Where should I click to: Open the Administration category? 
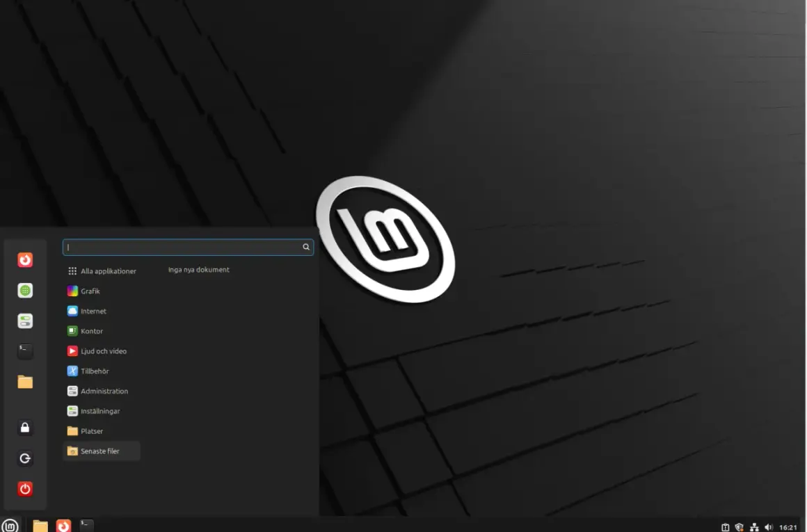click(102, 391)
